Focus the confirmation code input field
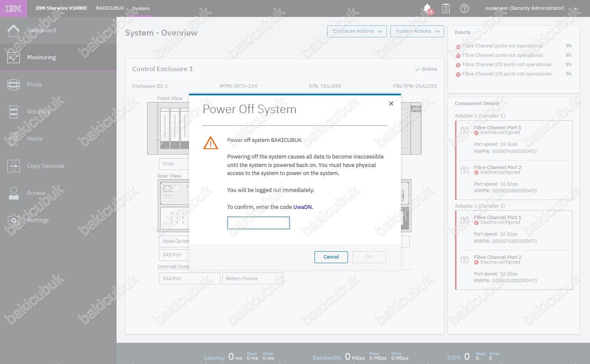This screenshot has height=364, width=590. coord(259,223)
